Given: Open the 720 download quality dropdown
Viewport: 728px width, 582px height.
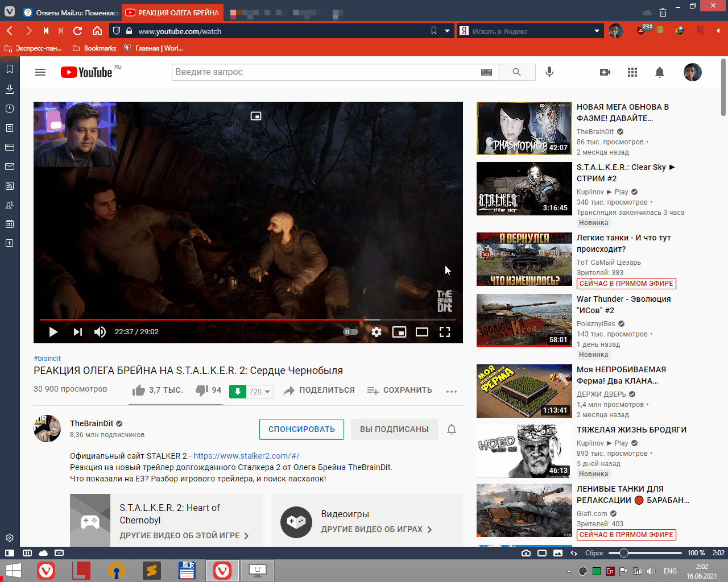Looking at the screenshot, I should [260, 392].
